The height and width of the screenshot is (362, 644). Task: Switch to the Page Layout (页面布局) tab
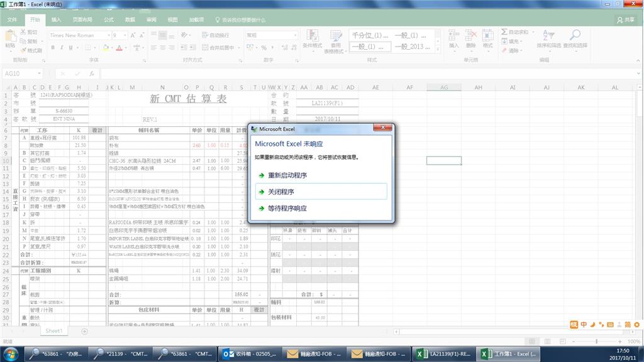[82, 19]
